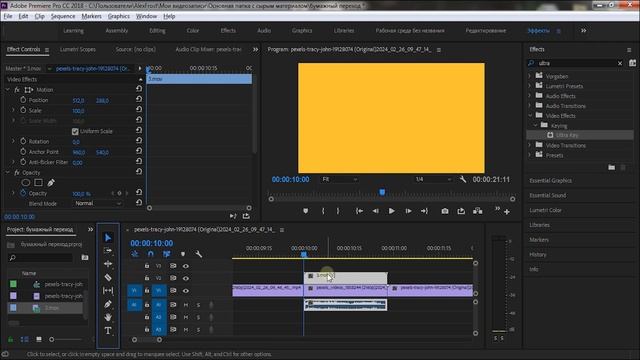Screen dimensions: 640x360
Task: Solo audio track A1
Action: [x=198, y=305]
